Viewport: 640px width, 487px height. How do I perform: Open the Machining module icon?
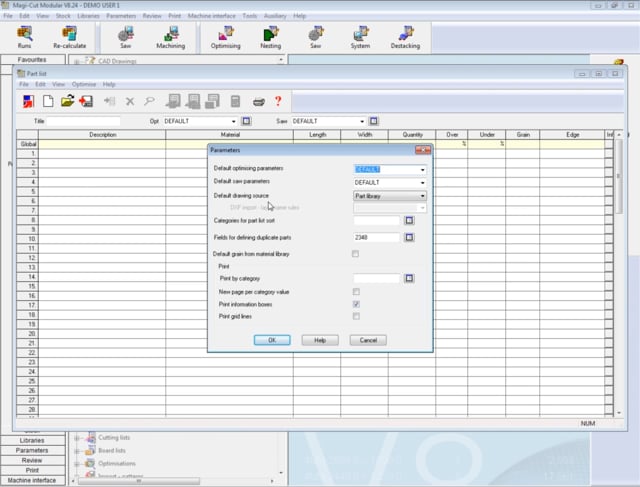click(171, 37)
